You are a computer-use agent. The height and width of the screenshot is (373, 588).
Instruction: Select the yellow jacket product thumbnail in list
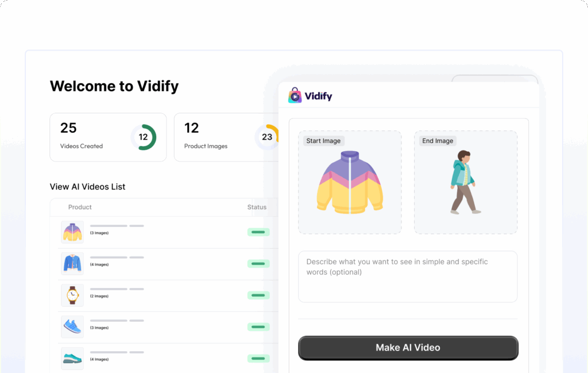72,232
